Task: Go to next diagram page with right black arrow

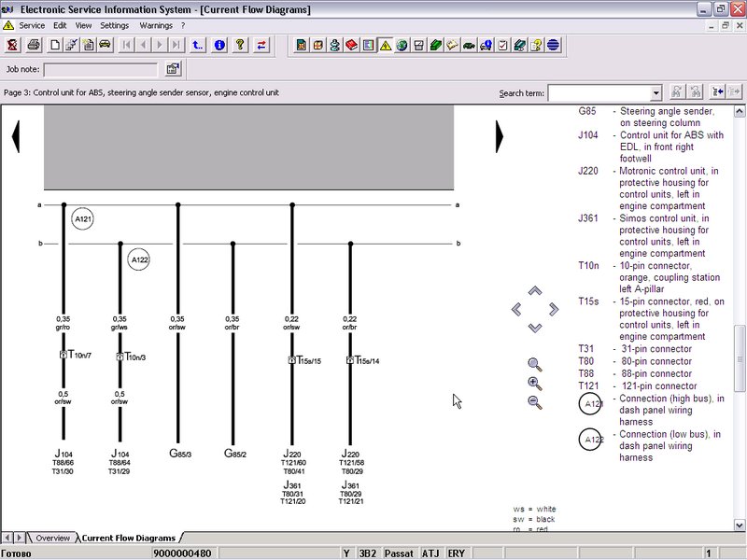Action: tap(499, 136)
